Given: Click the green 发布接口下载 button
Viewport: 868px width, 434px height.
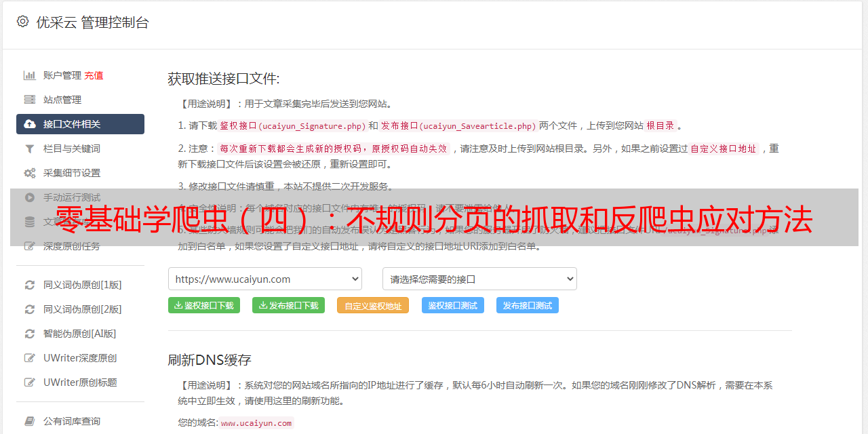Looking at the screenshot, I should 288,305.
